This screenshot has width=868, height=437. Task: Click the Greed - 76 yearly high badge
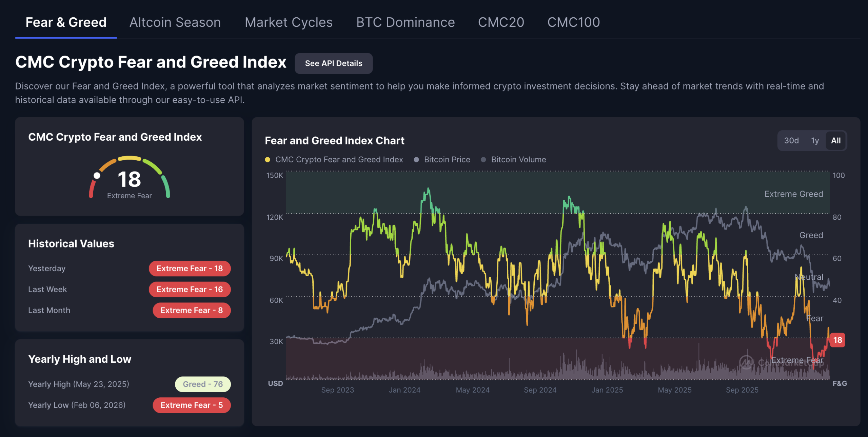tap(202, 384)
